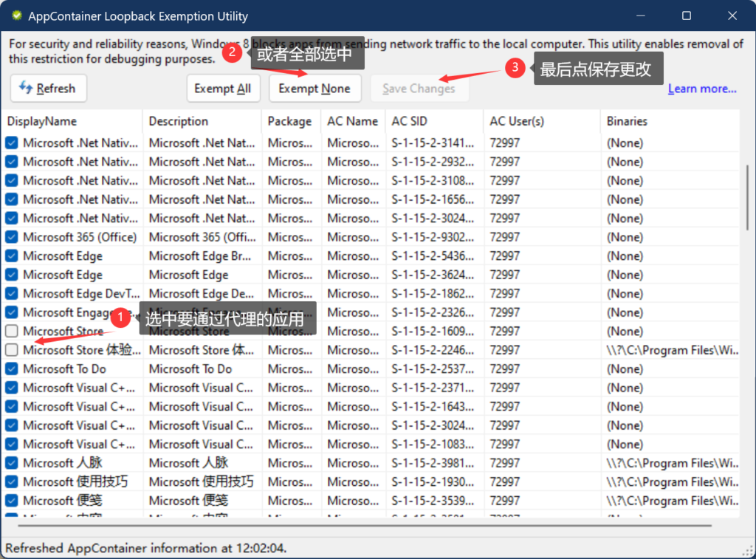Uncheck the Microsoft 便笺 checkbox
Image resolution: width=756 pixels, height=559 pixels.
click(x=12, y=500)
